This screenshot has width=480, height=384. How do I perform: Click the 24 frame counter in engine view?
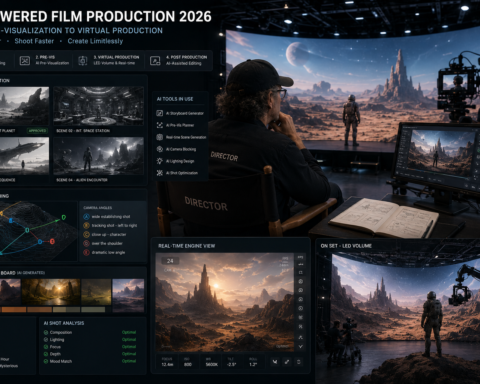(170, 261)
